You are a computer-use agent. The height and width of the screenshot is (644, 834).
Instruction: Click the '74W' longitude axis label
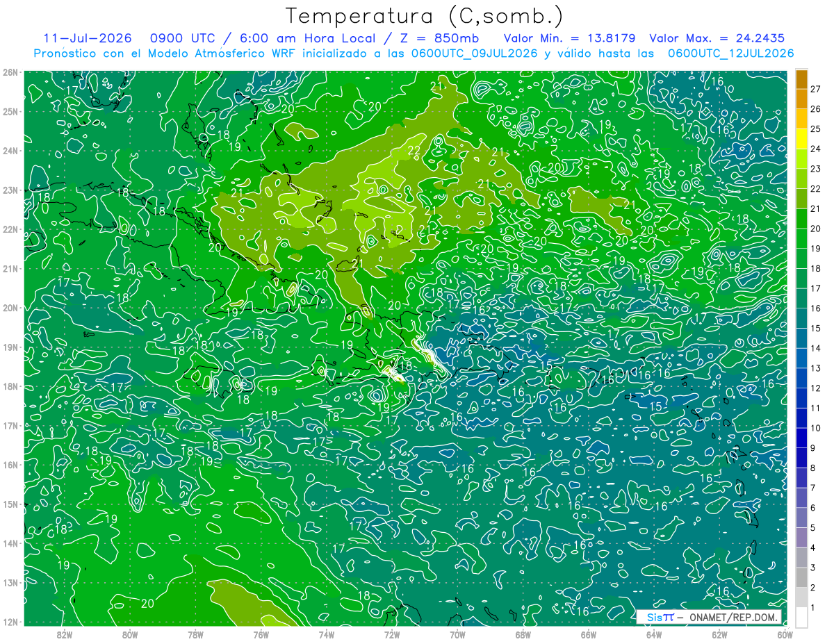(326, 634)
